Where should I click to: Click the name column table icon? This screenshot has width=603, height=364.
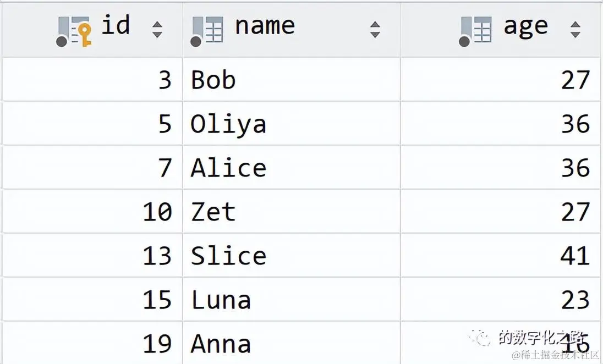click(x=206, y=31)
